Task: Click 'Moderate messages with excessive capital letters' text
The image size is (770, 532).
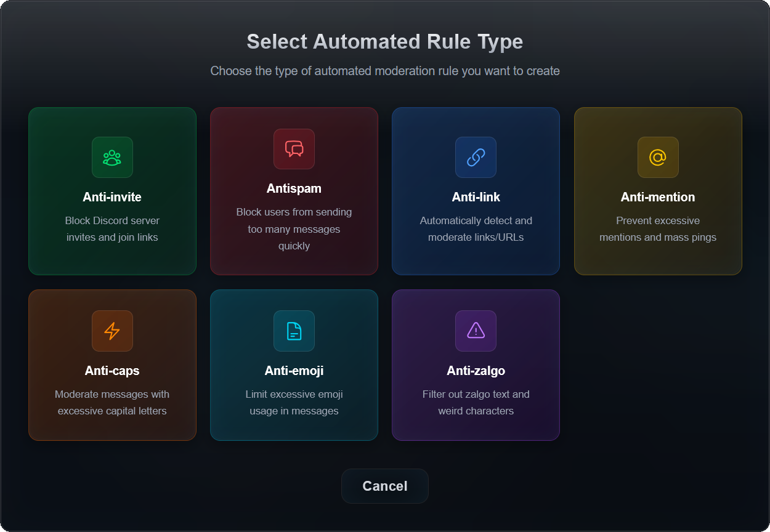Action: 112,403
